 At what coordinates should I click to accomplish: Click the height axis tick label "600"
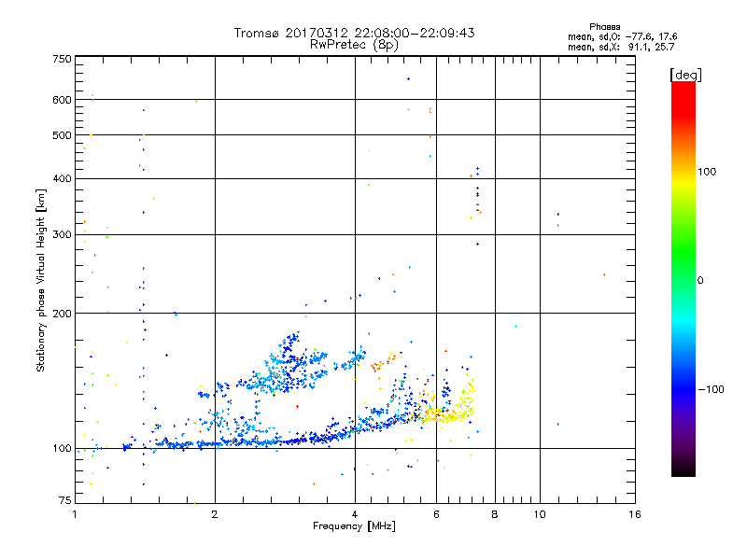pos(62,100)
